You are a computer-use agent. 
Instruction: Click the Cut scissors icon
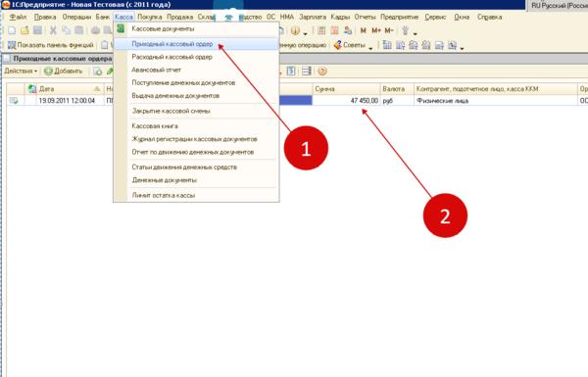(x=53, y=30)
